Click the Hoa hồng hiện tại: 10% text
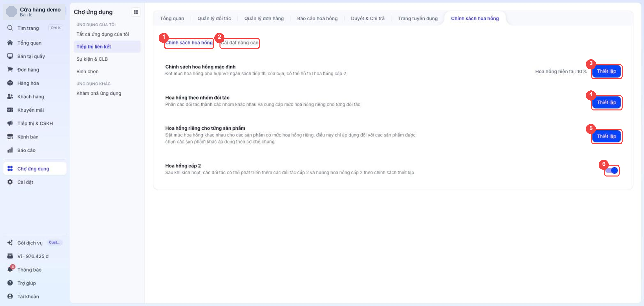This screenshot has height=306, width=644. pos(561,71)
